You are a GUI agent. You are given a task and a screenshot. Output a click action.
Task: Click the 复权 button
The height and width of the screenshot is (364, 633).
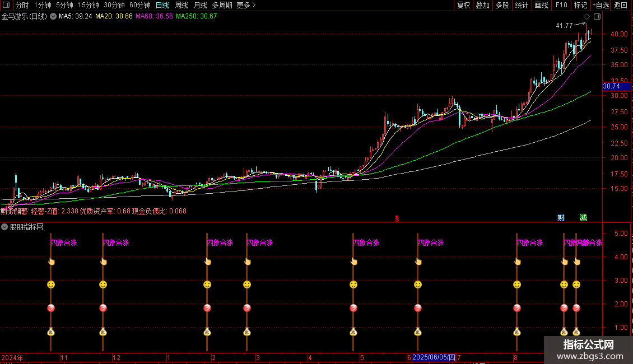point(463,5)
